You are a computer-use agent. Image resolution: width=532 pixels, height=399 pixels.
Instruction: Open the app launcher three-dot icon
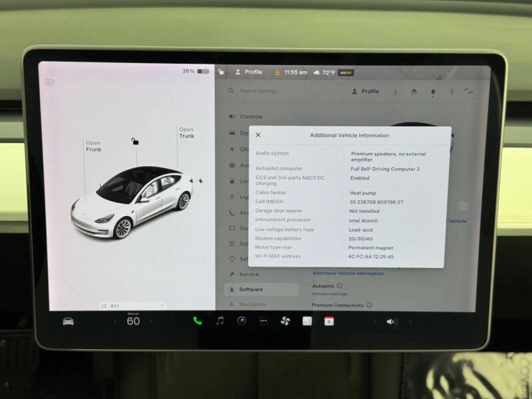click(x=263, y=322)
